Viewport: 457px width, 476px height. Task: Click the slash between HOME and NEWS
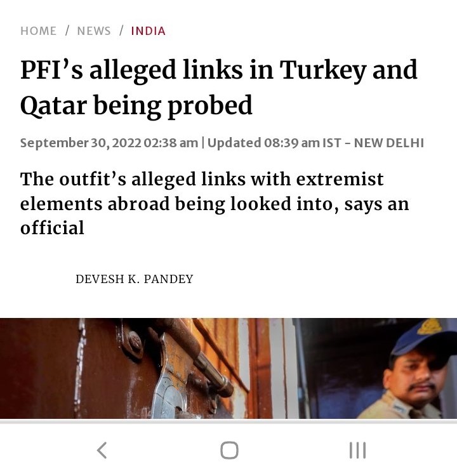coord(67,30)
